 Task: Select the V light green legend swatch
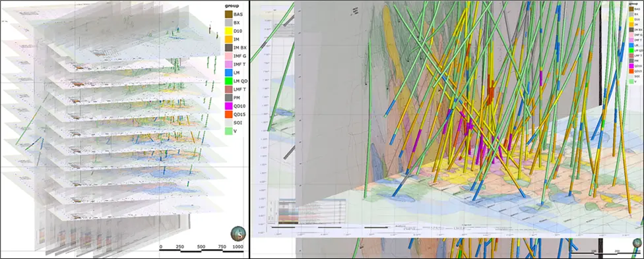click(229, 131)
